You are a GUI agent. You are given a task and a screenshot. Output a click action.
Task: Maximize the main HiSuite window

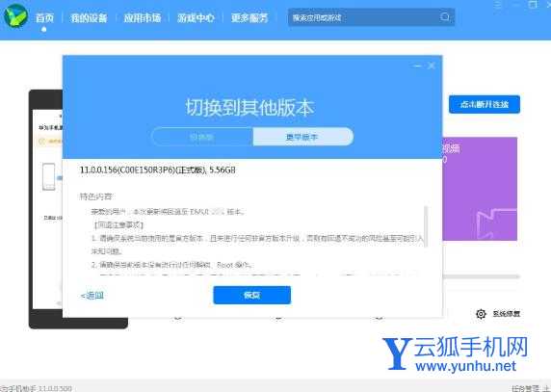point(533,4)
